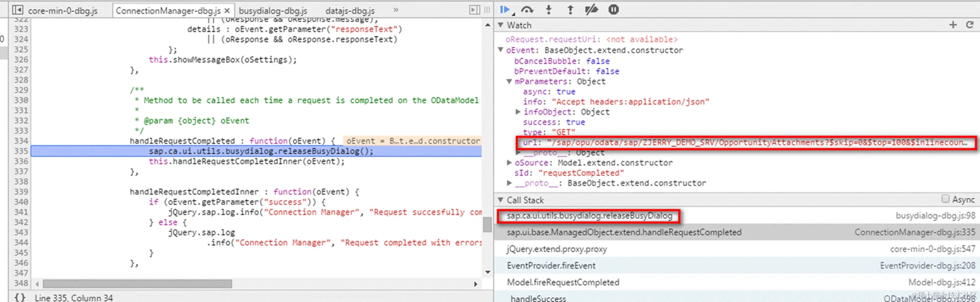
Task: Click the bCancelBubble: false property
Action: 562,61
